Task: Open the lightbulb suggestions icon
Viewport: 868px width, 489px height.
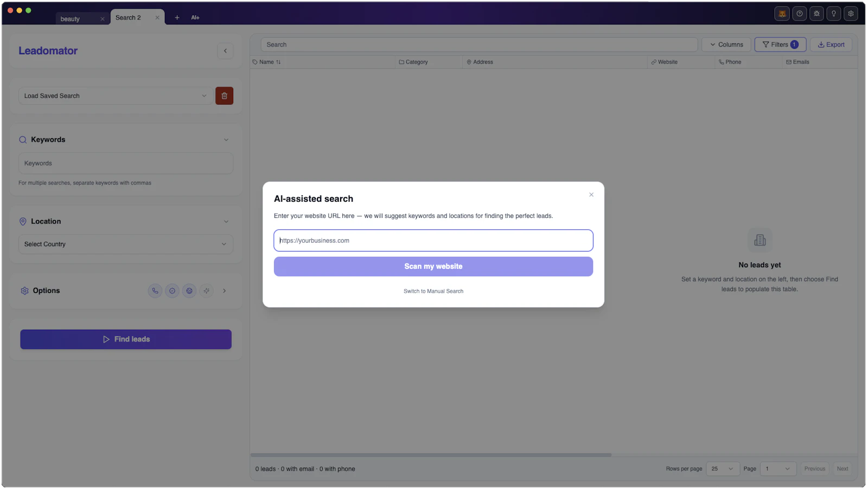Action: 834,14
